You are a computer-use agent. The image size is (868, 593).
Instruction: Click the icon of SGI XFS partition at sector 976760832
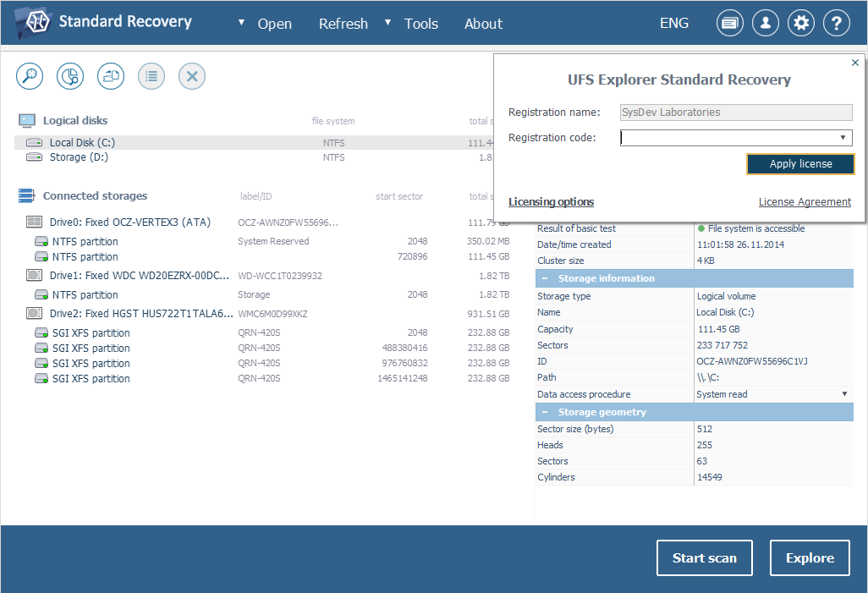(41, 363)
